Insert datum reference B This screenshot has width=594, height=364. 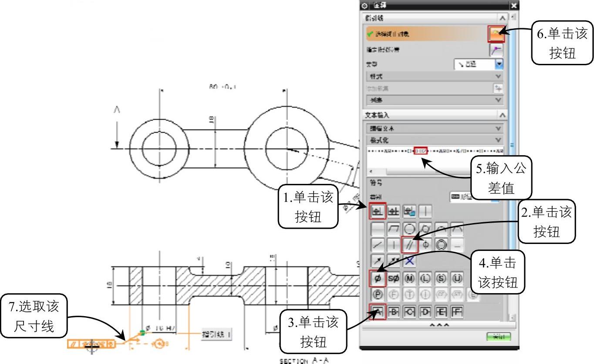tap(394, 312)
